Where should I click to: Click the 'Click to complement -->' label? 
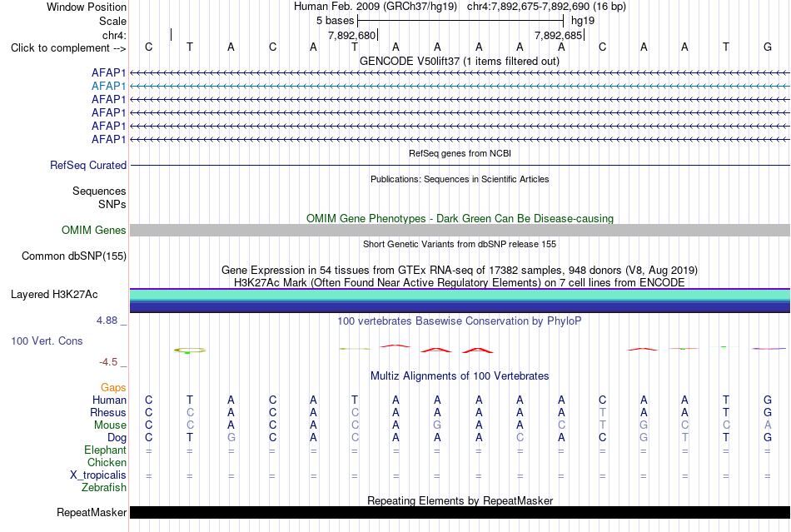pyautogui.click(x=68, y=48)
